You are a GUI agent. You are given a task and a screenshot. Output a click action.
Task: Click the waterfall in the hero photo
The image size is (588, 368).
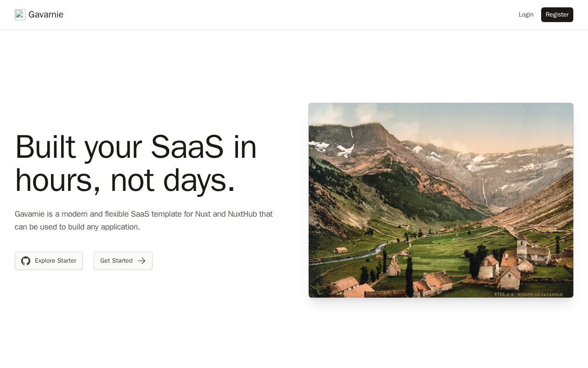coord(484,192)
